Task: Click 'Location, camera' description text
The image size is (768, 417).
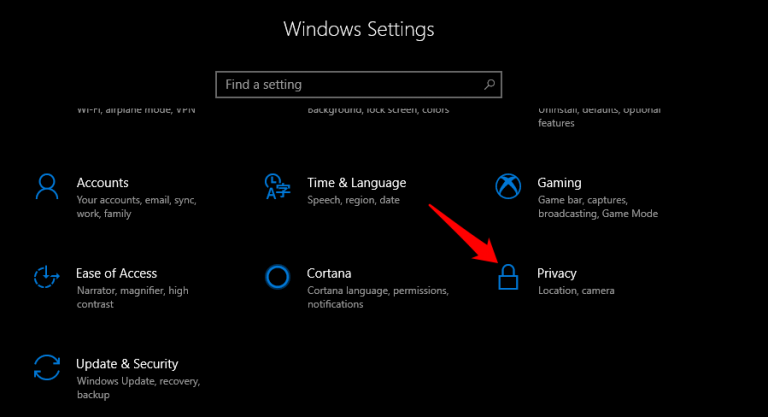Action: click(576, 291)
